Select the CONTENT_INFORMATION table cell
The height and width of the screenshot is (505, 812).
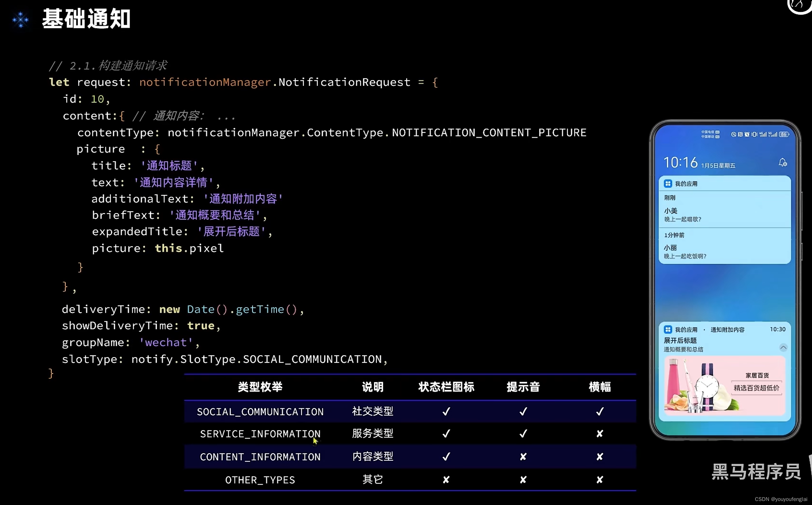tap(260, 457)
